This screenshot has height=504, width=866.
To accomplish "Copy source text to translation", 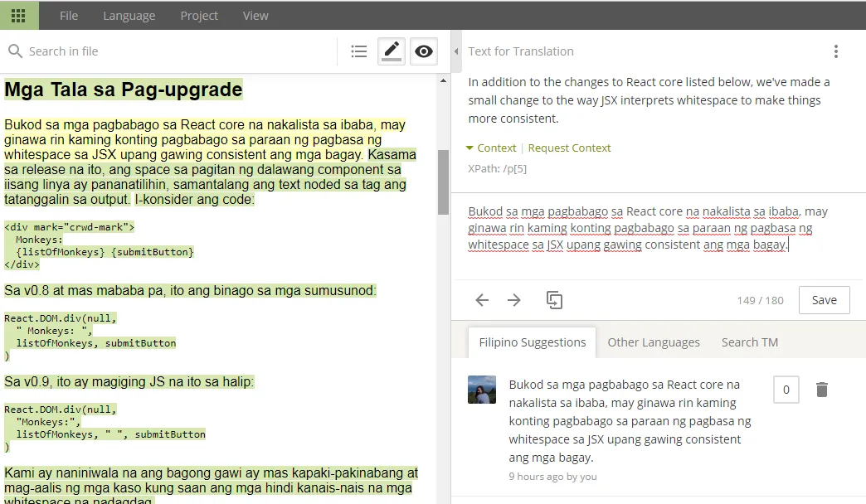I will coord(554,300).
